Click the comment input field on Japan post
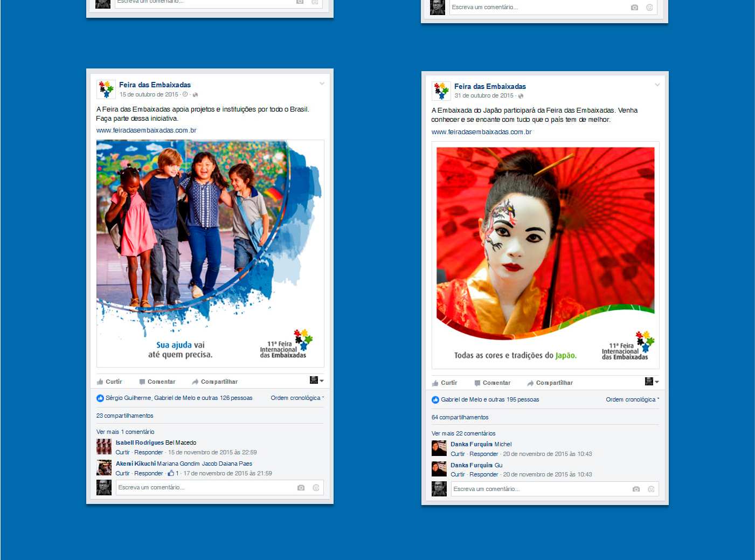The width and height of the screenshot is (755, 560). [539, 489]
